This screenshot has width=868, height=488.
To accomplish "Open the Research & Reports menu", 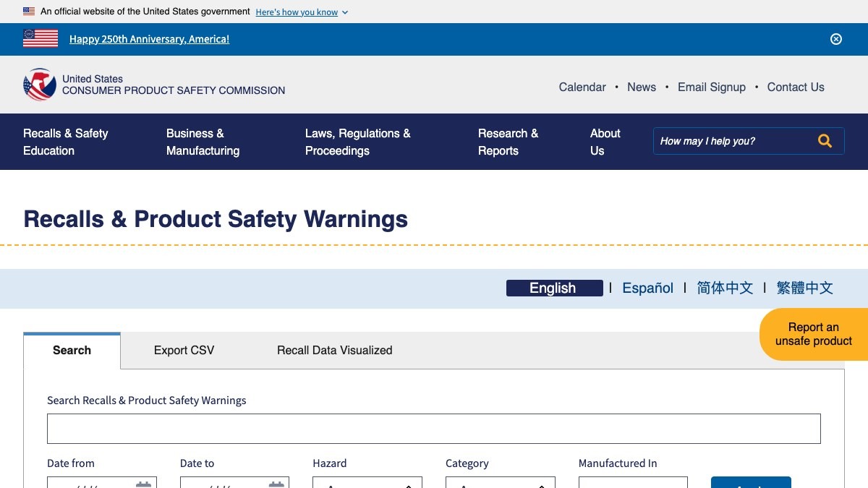I will coord(508,142).
